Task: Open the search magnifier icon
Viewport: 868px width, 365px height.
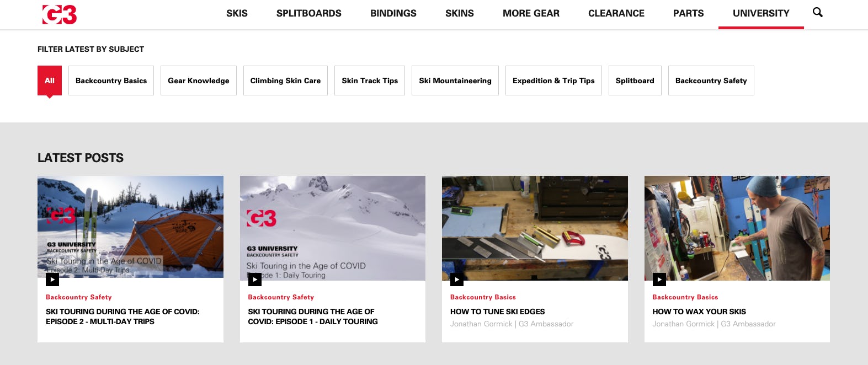Action: (x=818, y=12)
